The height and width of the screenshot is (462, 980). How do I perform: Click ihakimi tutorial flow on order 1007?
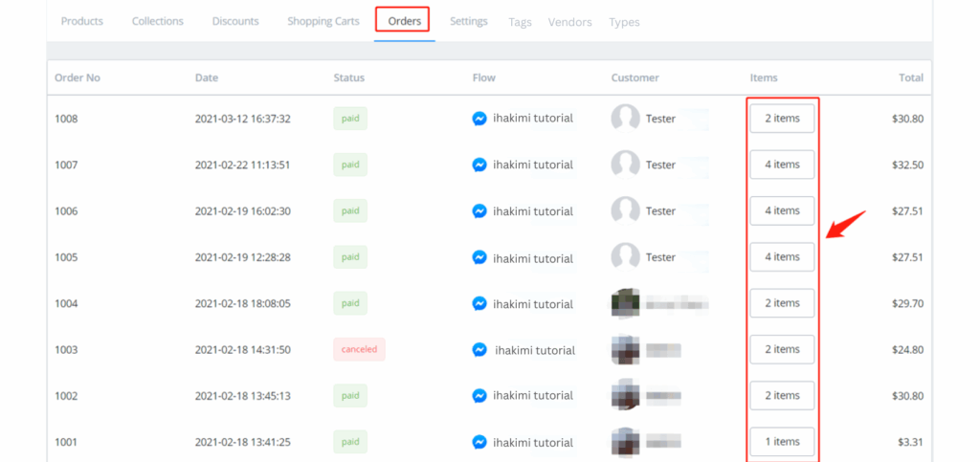533,165
